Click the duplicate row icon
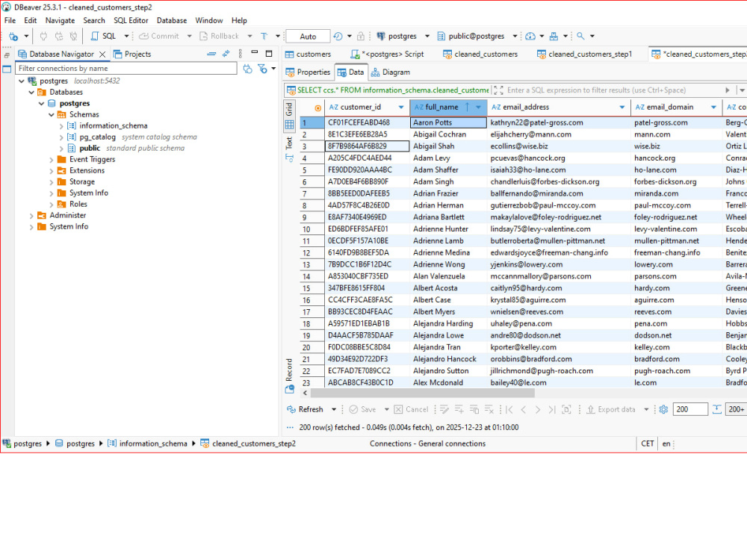The height and width of the screenshot is (560, 747). pyautogui.click(x=474, y=409)
